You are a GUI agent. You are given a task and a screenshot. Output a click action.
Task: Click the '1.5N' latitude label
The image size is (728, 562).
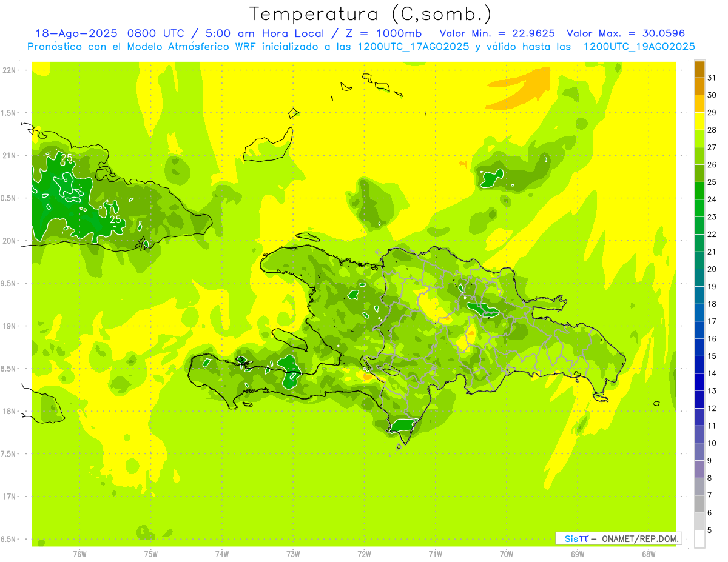tap(9, 113)
